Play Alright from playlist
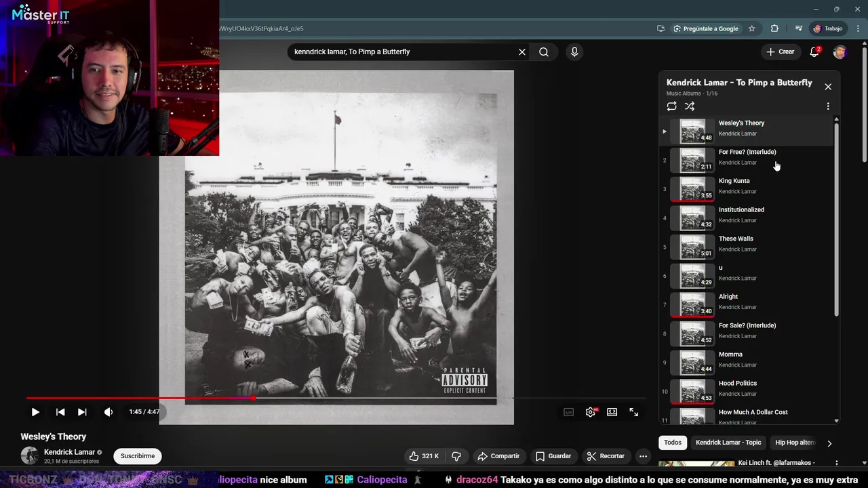868x488 pixels. pos(746,304)
